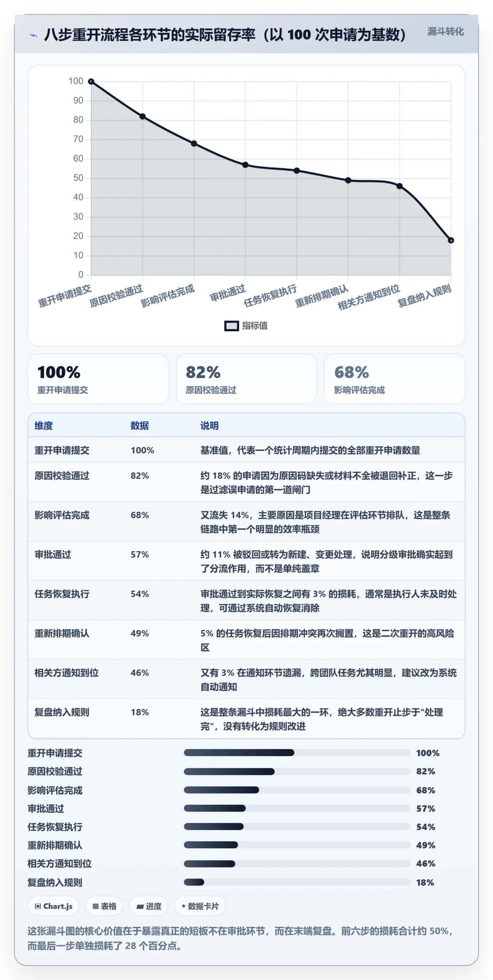Select table row 影响评估完成
493x980 pixels.
[246, 522]
